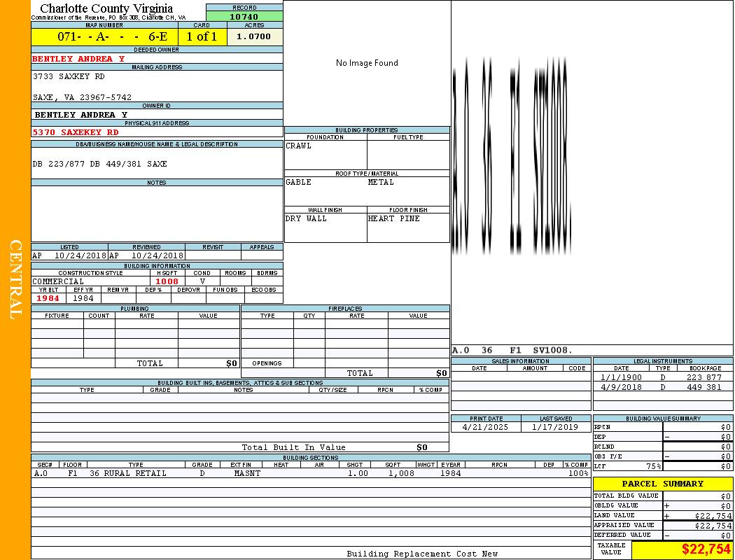Click the legal instrument book page 449 381
The width and height of the screenshot is (735, 560).
(x=703, y=387)
